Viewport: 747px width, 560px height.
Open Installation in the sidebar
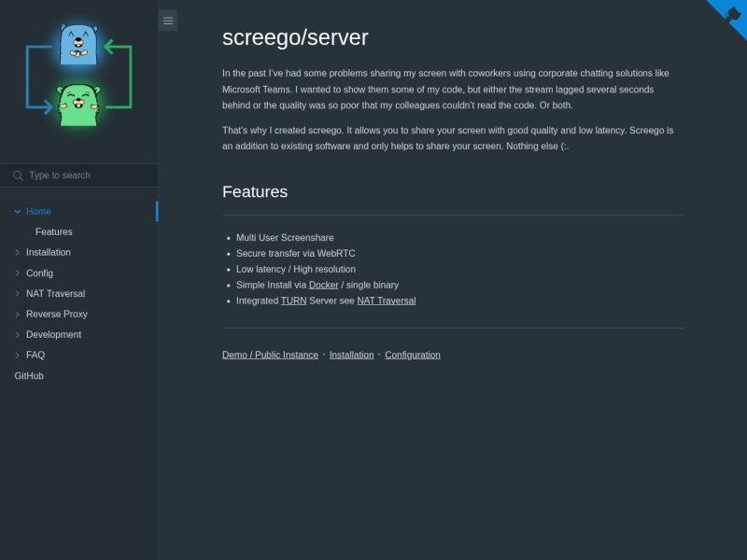[x=49, y=252]
